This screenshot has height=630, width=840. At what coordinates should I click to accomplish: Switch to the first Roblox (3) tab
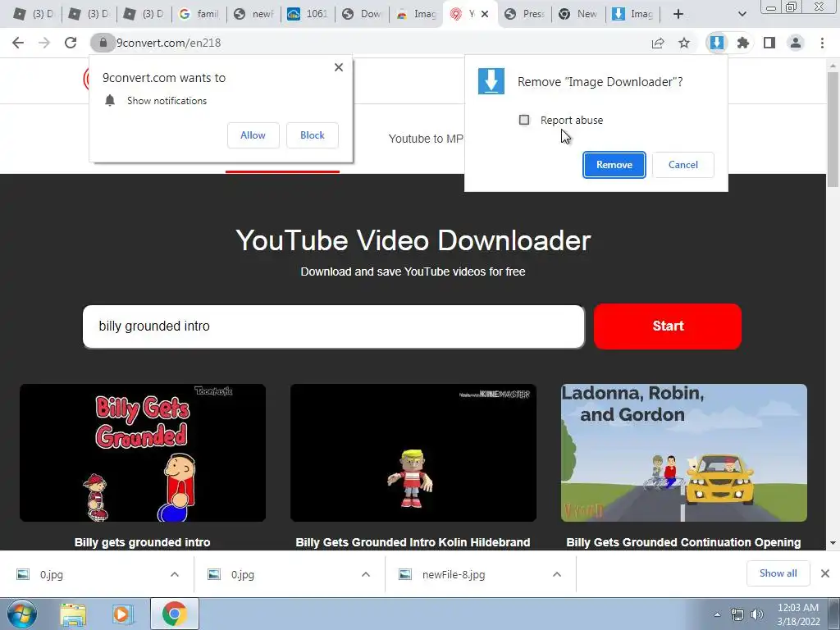pyautogui.click(x=33, y=14)
